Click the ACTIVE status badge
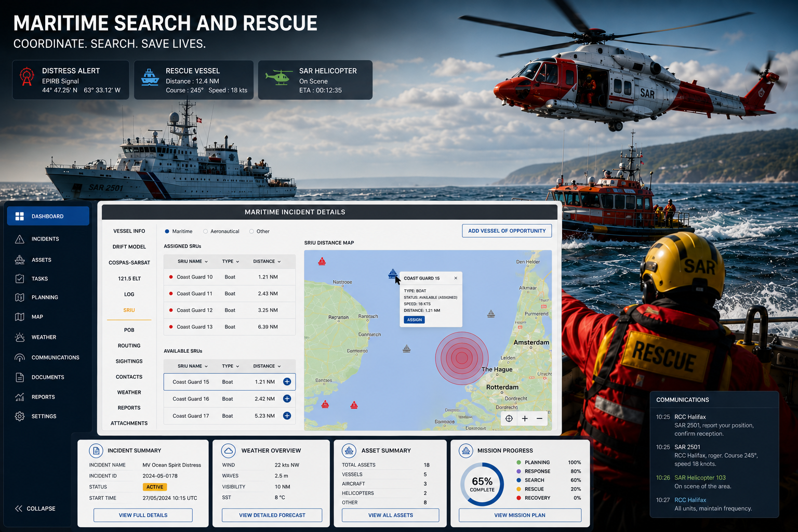798x532 pixels. tap(155, 487)
